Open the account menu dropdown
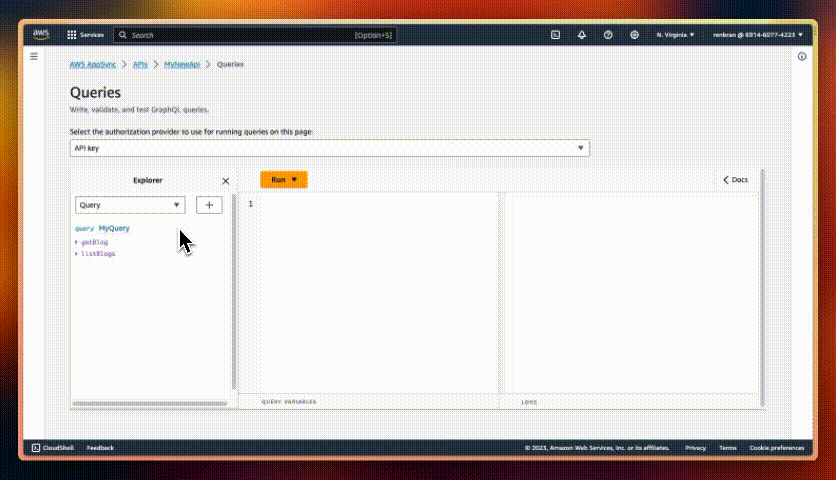The height and width of the screenshot is (480, 836). coord(758,35)
